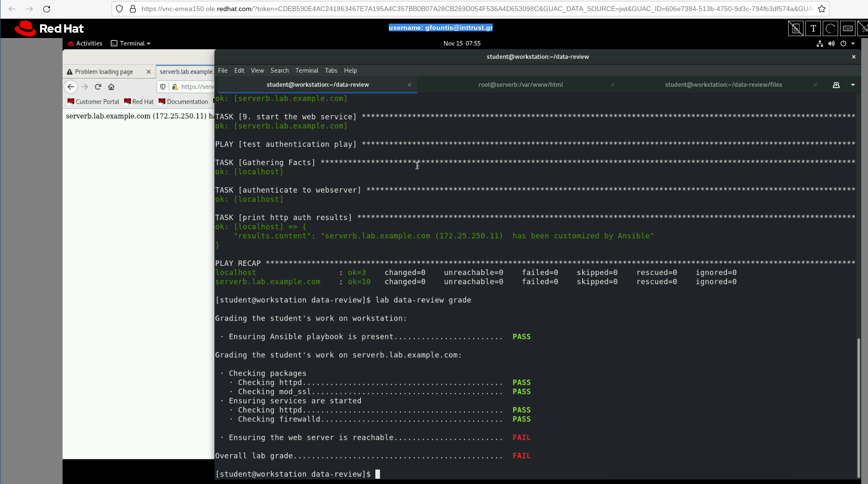Bookmark the page with the star icon

(x=823, y=9)
